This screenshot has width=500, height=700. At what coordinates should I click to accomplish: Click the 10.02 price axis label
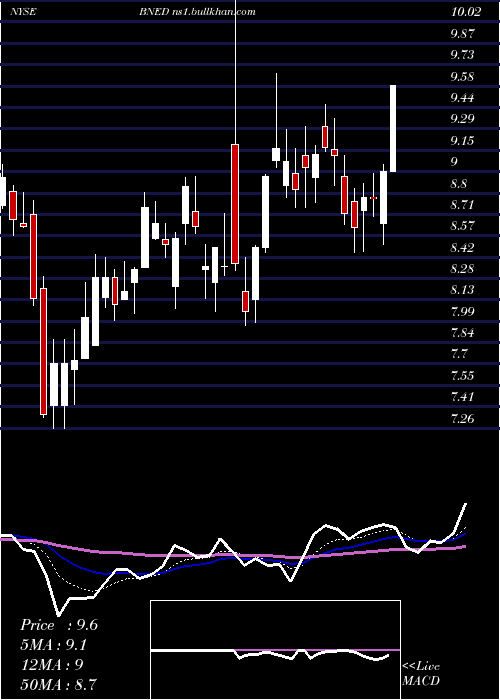click(x=466, y=12)
